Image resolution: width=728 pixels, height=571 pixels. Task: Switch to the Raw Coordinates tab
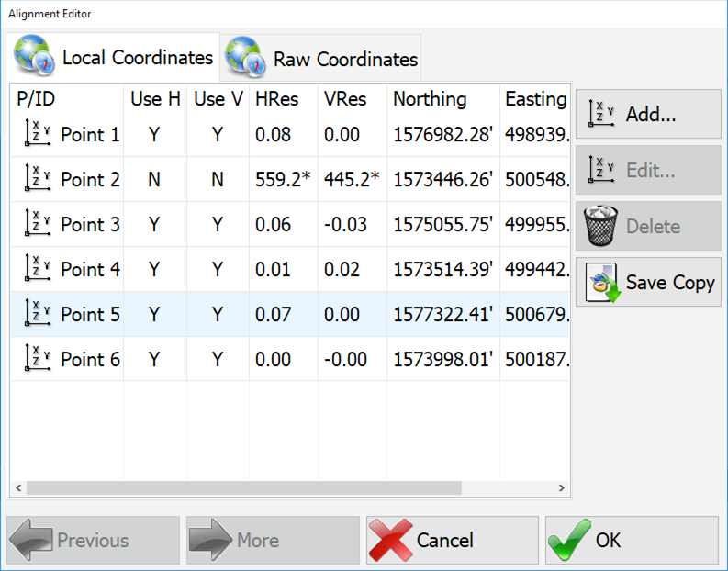(x=320, y=58)
